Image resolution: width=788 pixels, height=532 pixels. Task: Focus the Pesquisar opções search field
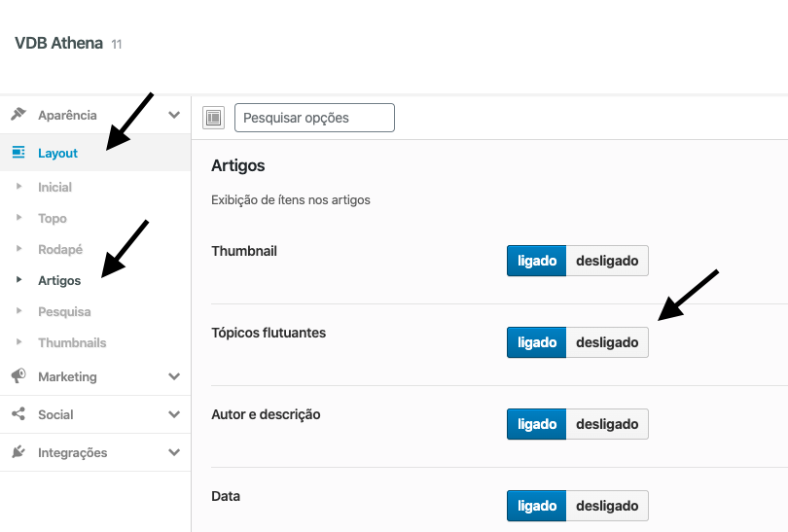(314, 118)
